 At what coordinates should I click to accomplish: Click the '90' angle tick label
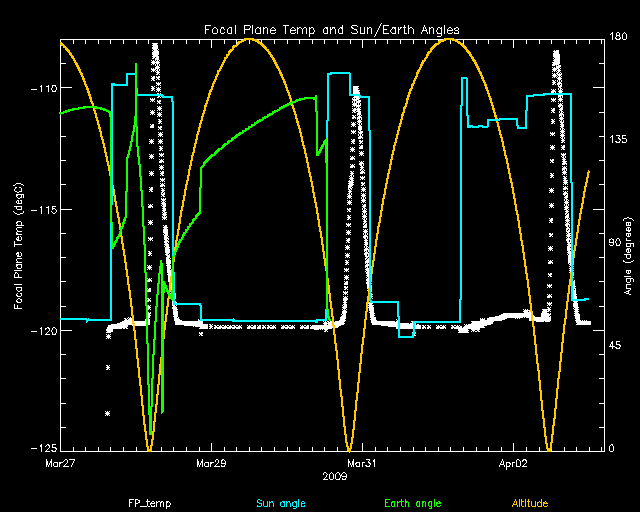click(x=615, y=244)
